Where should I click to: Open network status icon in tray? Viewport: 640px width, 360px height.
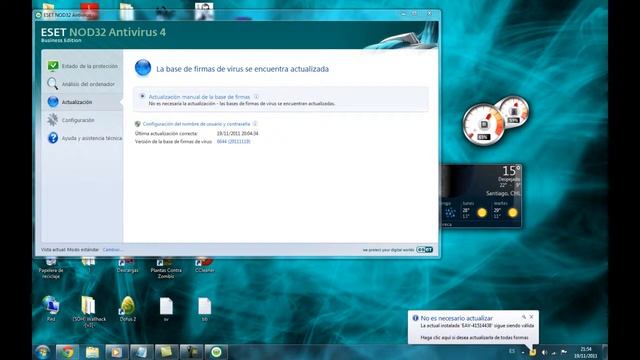click(554, 352)
